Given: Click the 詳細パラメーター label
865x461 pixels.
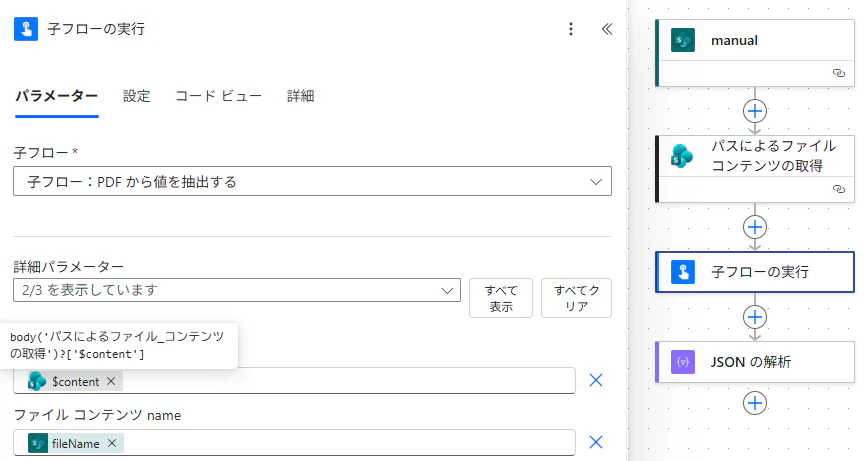Looking at the screenshot, I should [68, 267].
